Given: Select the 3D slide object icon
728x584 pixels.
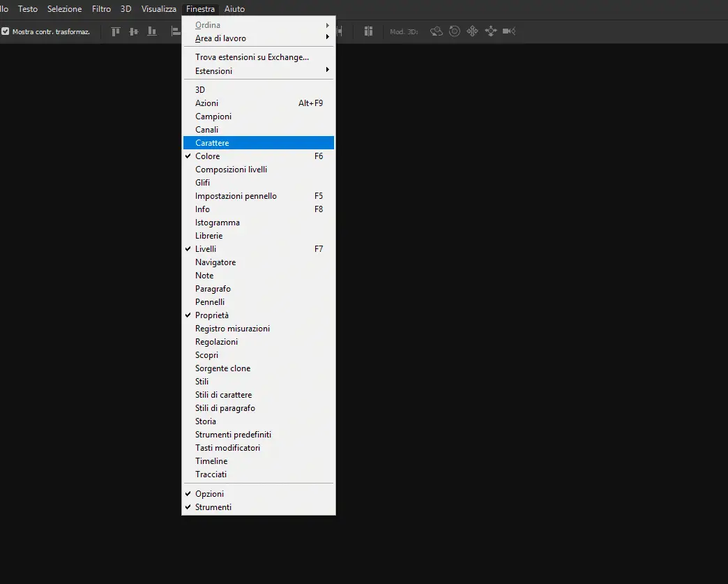Looking at the screenshot, I should [x=491, y=31].
